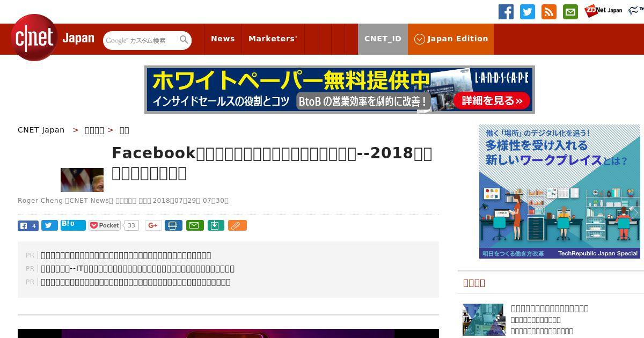
Task: Show the Pocket save count 33
Action: (x=131, y=225)
